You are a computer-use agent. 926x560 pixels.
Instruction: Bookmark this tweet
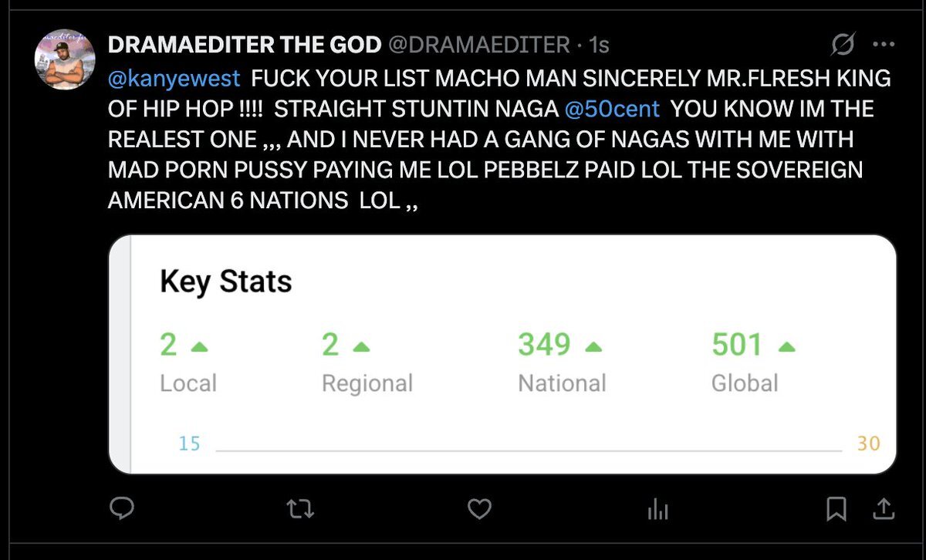coord(836,508)
